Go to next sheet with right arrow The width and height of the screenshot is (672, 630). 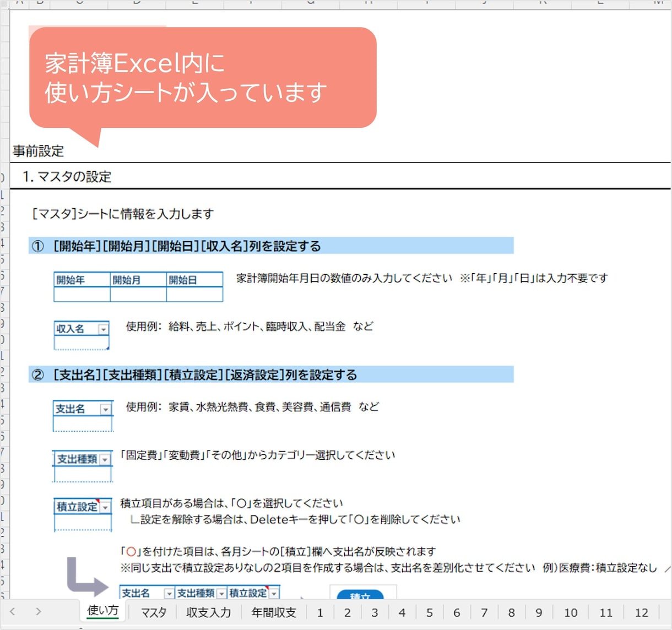(38, 611)
